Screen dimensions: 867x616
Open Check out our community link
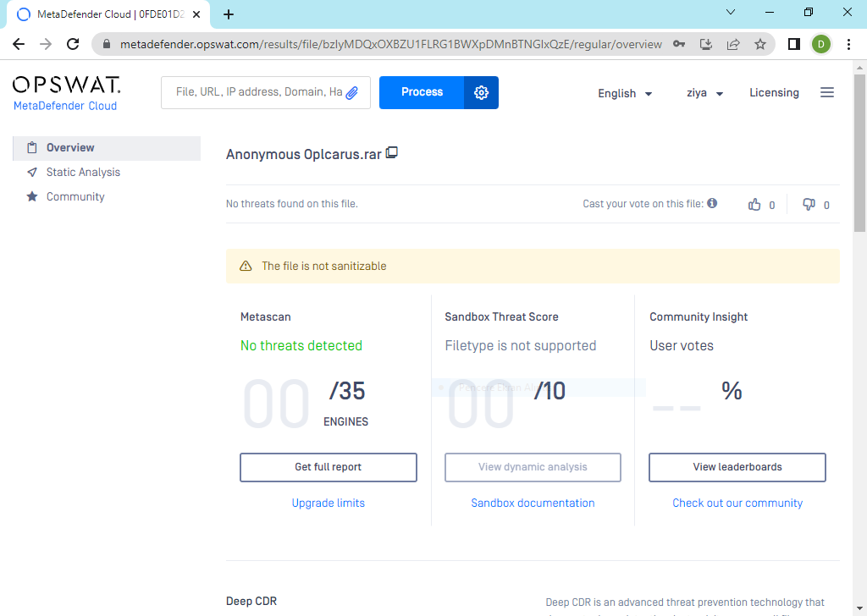[737, 503]
